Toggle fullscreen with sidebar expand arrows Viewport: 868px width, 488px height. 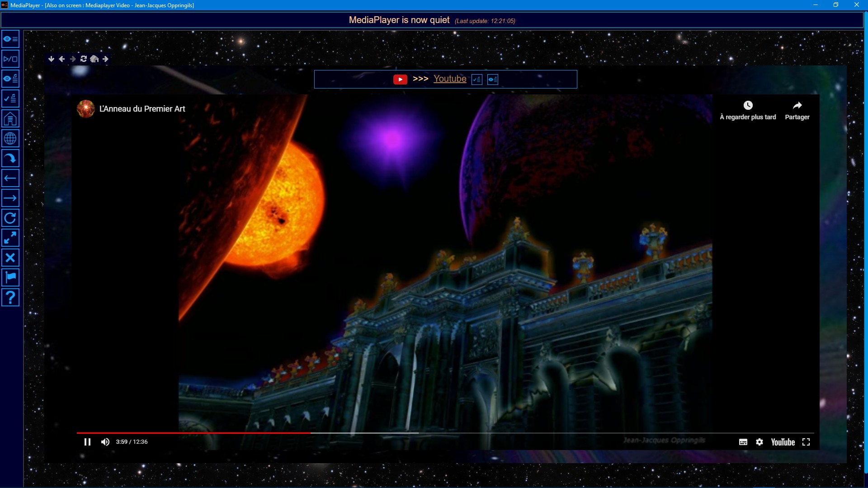click(10, 238)
